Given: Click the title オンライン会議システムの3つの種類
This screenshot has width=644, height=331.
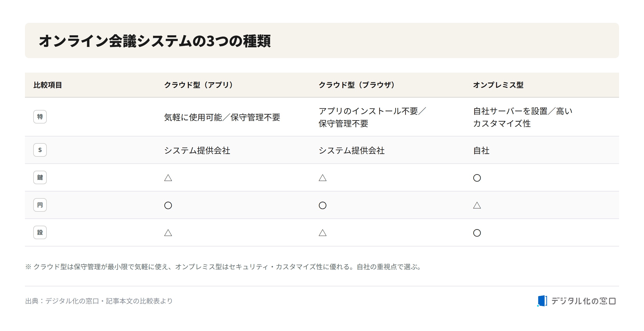Looking at the screenshot, I should (x=155, y=41).
